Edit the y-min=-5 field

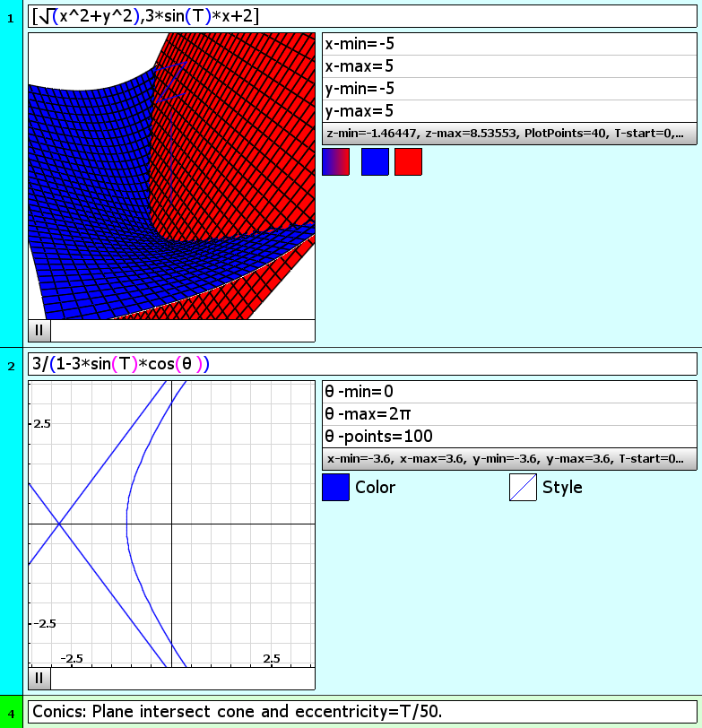point(508,89)
